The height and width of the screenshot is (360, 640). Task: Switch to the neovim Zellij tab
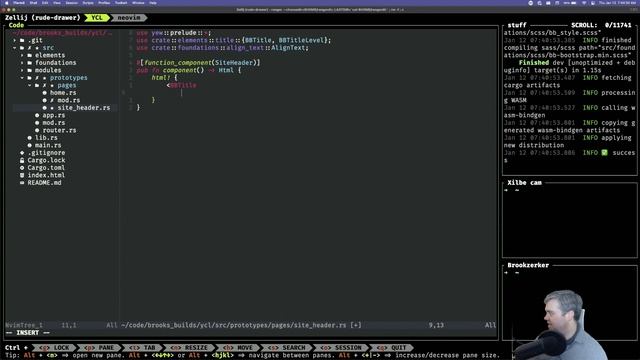129,18
